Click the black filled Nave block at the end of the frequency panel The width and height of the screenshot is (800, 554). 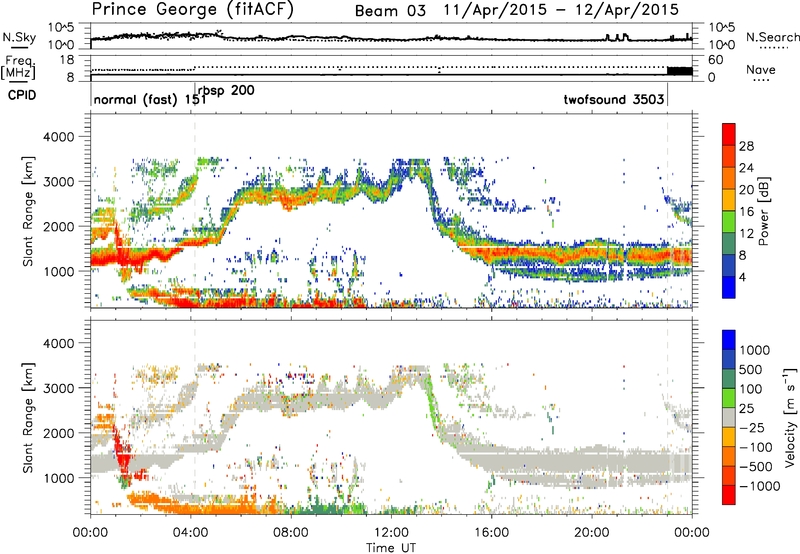pos(680,71)
